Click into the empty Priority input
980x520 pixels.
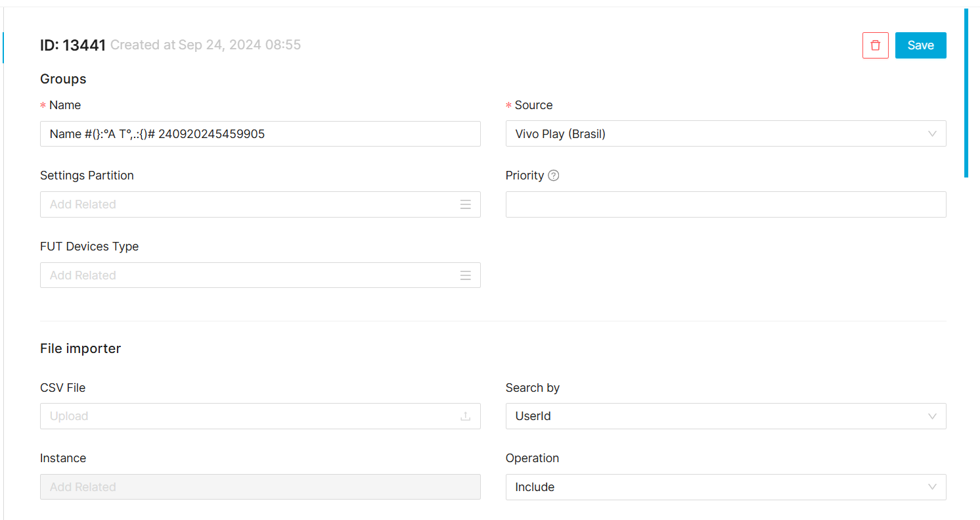[725, 204]
